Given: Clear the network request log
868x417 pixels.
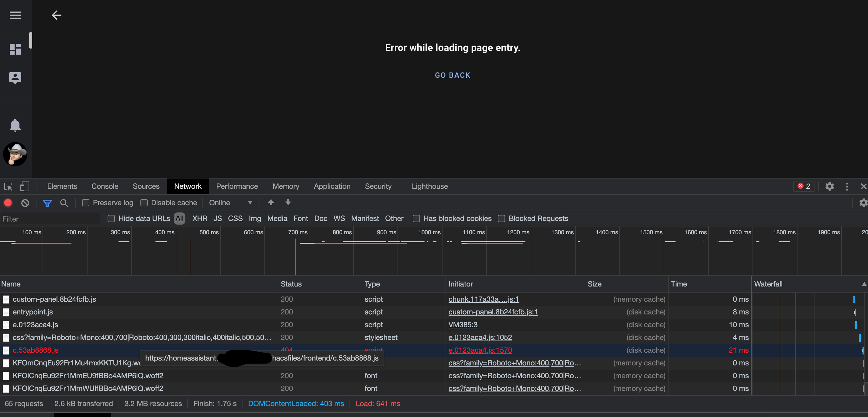Looking at the screenshot, I should [x=25, y=203].
